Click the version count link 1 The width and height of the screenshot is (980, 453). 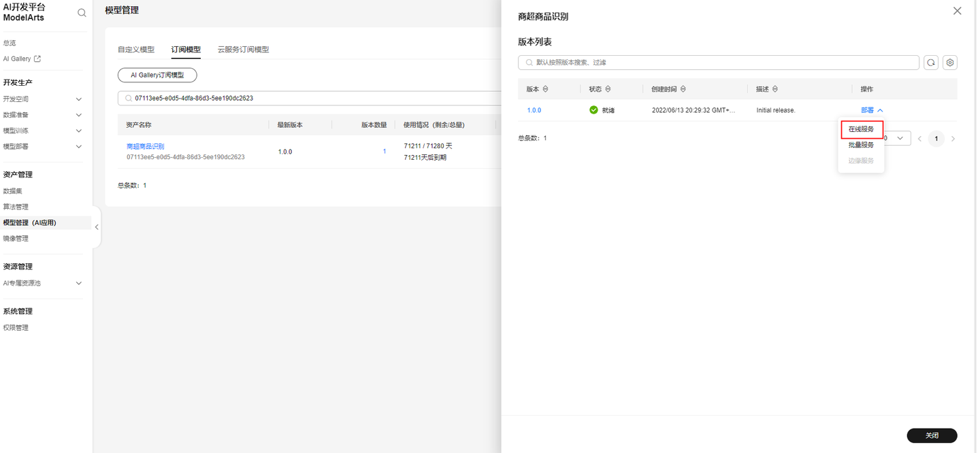[385, 151]
